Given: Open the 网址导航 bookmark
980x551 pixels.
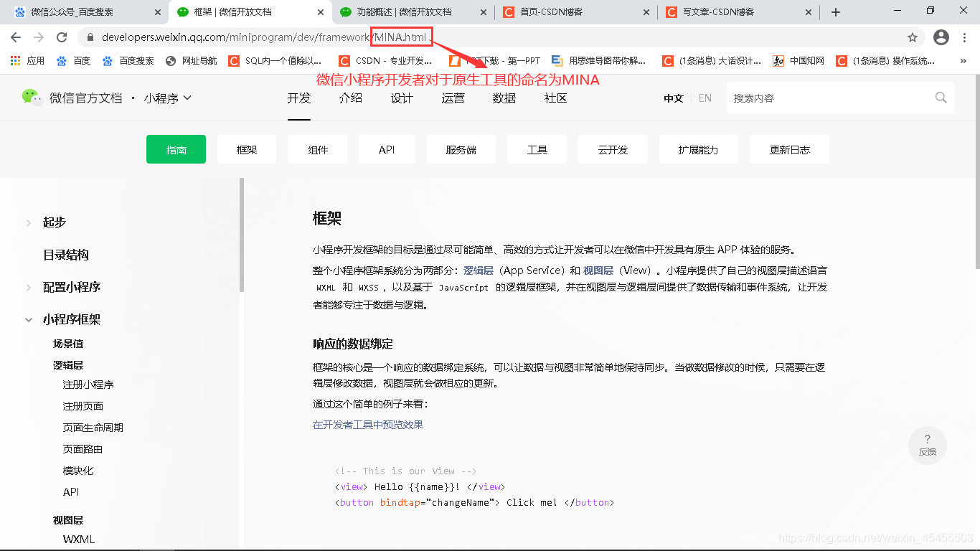Looking at the screenshot, I should pos(192,61).
